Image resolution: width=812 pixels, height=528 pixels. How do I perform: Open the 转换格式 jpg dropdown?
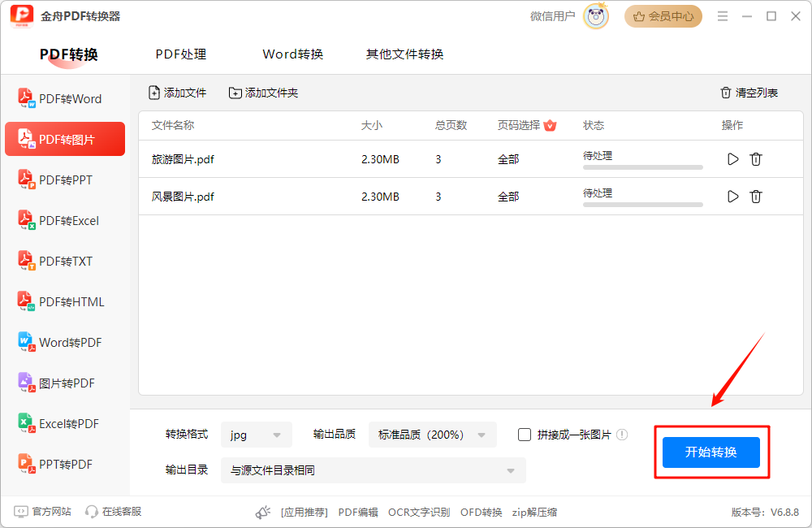coord(257,435)
